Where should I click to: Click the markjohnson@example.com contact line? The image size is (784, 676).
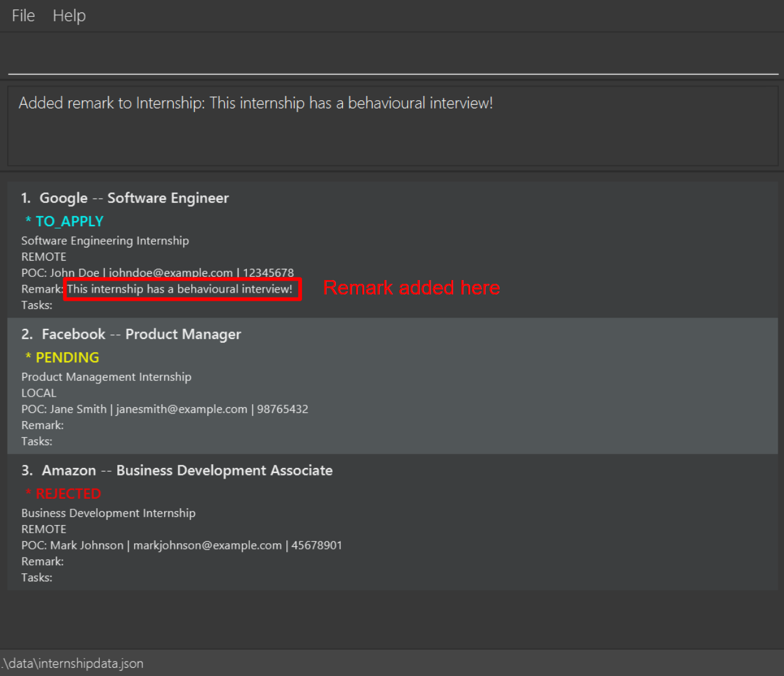[181, 545]
